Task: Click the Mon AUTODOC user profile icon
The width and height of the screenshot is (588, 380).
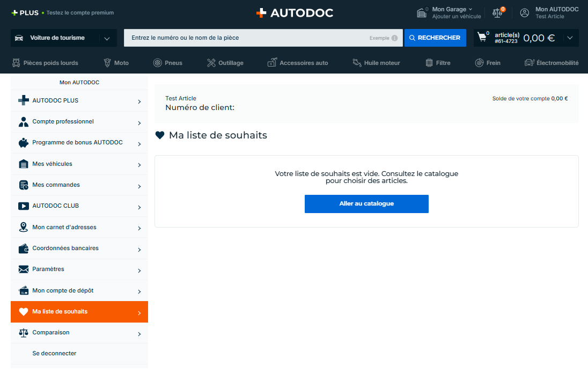Action: coord(524,13)
